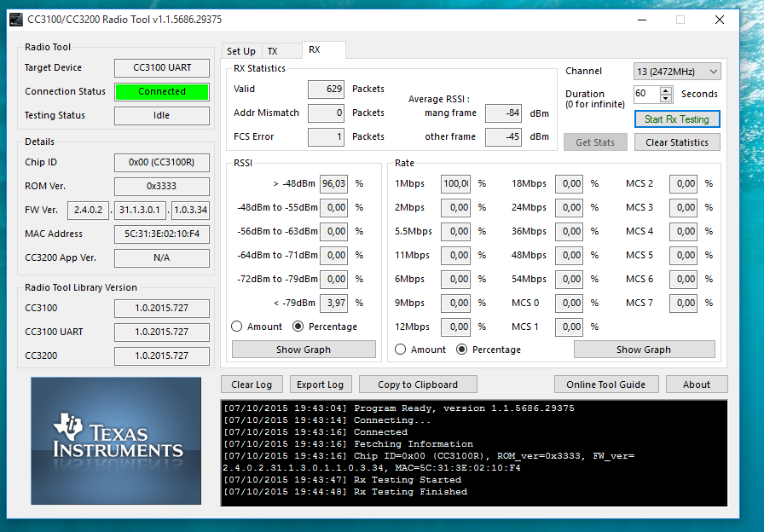Click other frame average RSSI field
The height and width of the screenshot is (532, 764).
(503, 137)
